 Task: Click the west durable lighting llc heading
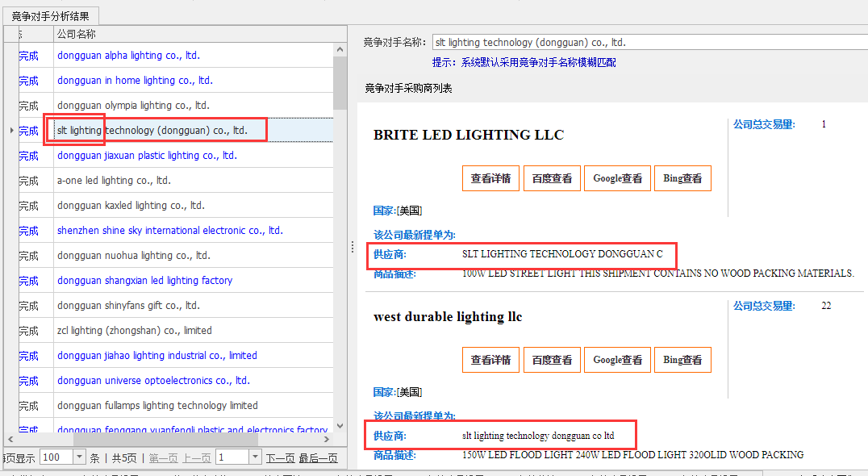click(x=448, y=316)
